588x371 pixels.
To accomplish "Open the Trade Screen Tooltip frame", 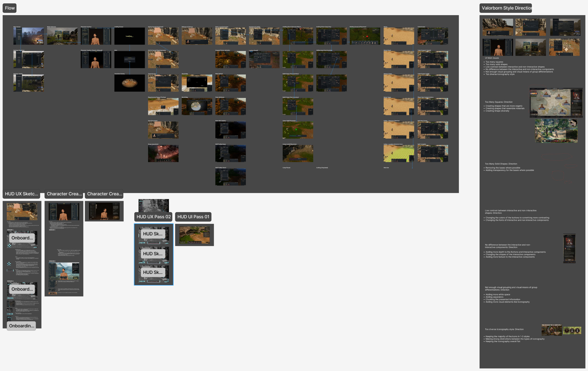I will pyautogui.click(x=433, y=83).
